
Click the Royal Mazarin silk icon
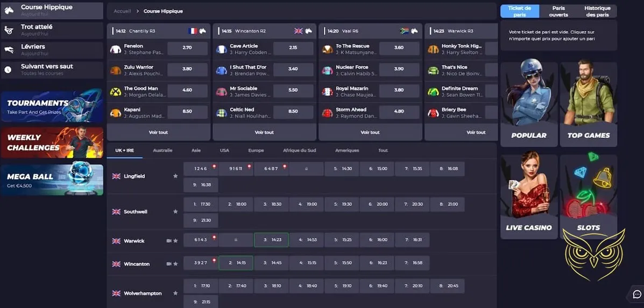pos(327,92)
